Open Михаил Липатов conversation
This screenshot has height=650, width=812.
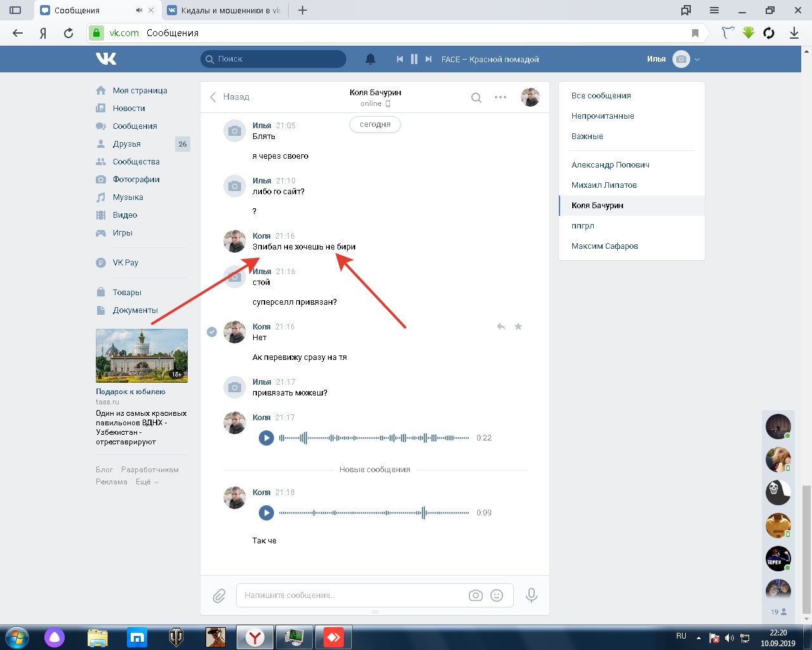pyautogui.click(x=604, y=185)
